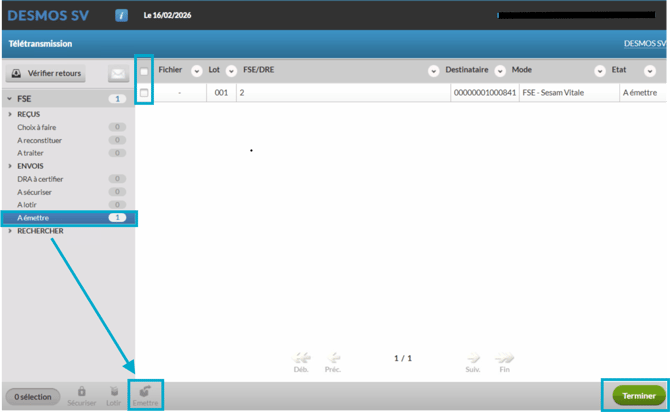Viewport: 670px width, 412px height.
Task: Expand the RECHERCHER section
Action: point(40,231)
